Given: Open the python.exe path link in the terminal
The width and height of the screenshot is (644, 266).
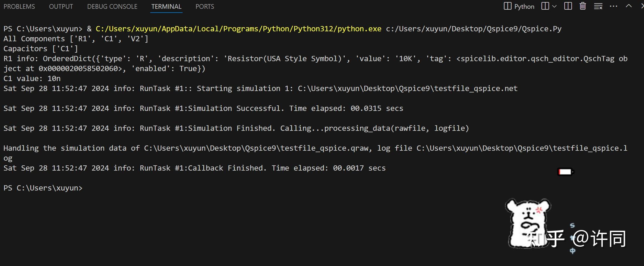Looking at the screenshot, I should tap(238, 29).
